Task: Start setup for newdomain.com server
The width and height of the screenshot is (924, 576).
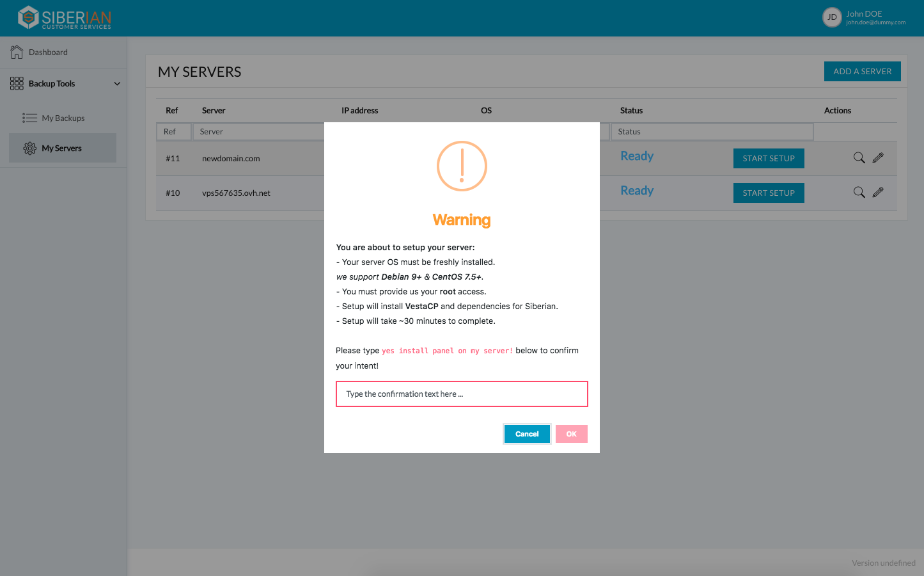Action: (768, 159)
